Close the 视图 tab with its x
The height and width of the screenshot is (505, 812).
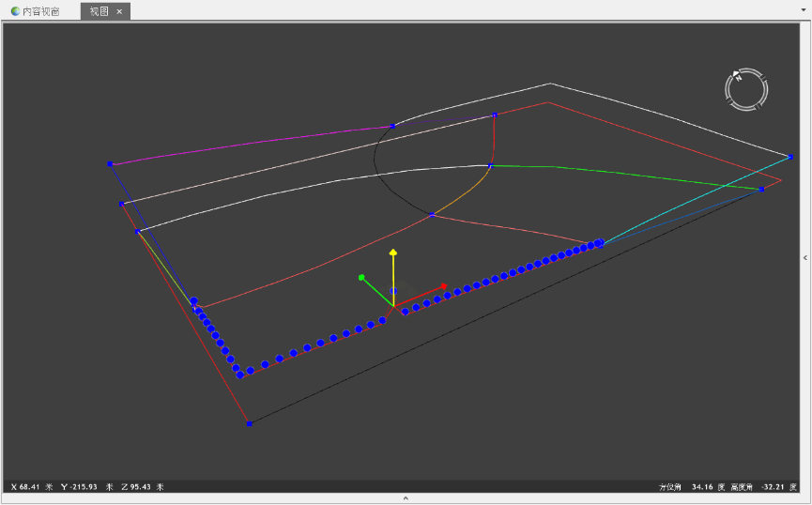(119, 11)
